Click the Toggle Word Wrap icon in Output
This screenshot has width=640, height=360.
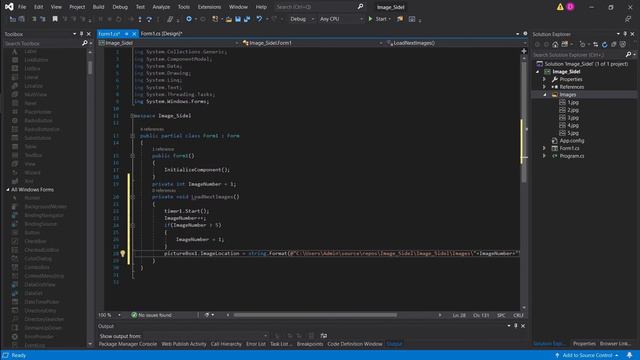[324, 336]
